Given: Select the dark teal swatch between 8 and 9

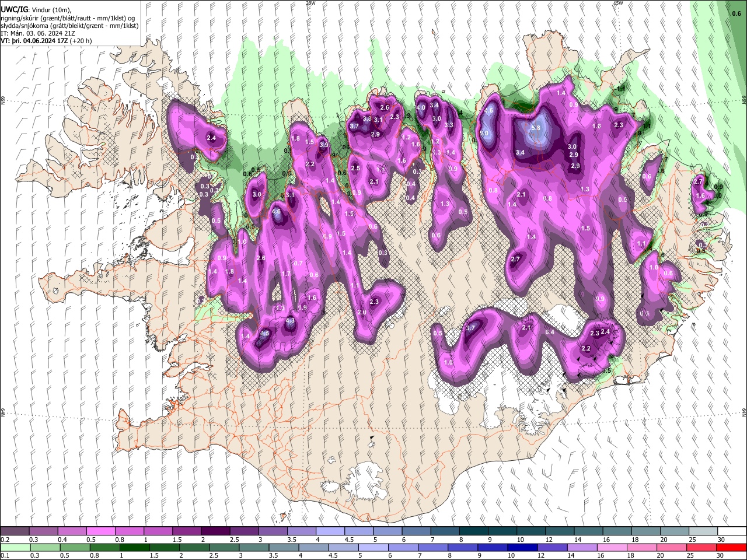Looking at the screenshot, I should (x=474, y=531).
